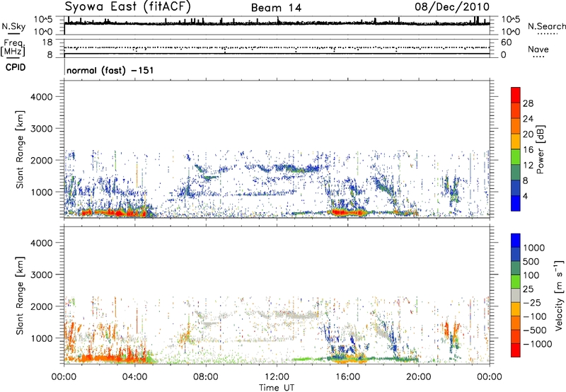Click the 'Slant Range [km]' label of the velocity panel
The image size is (566, 392).
(x=20, y=296)
